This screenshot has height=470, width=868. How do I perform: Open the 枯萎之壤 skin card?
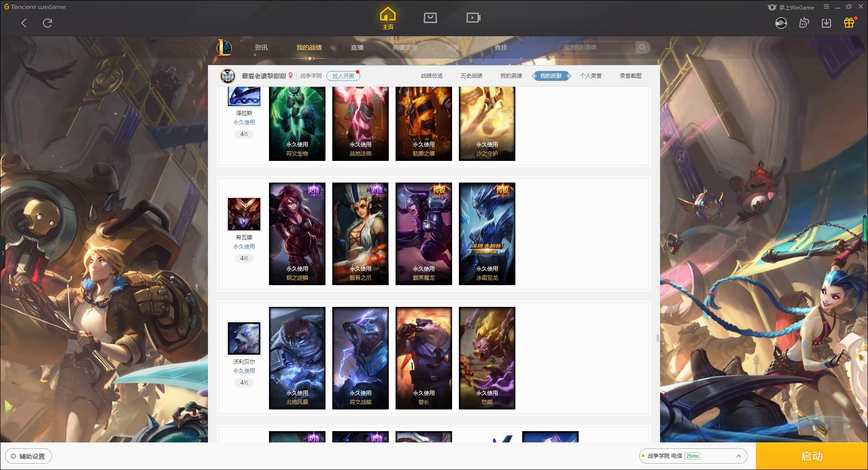[424, 123]
